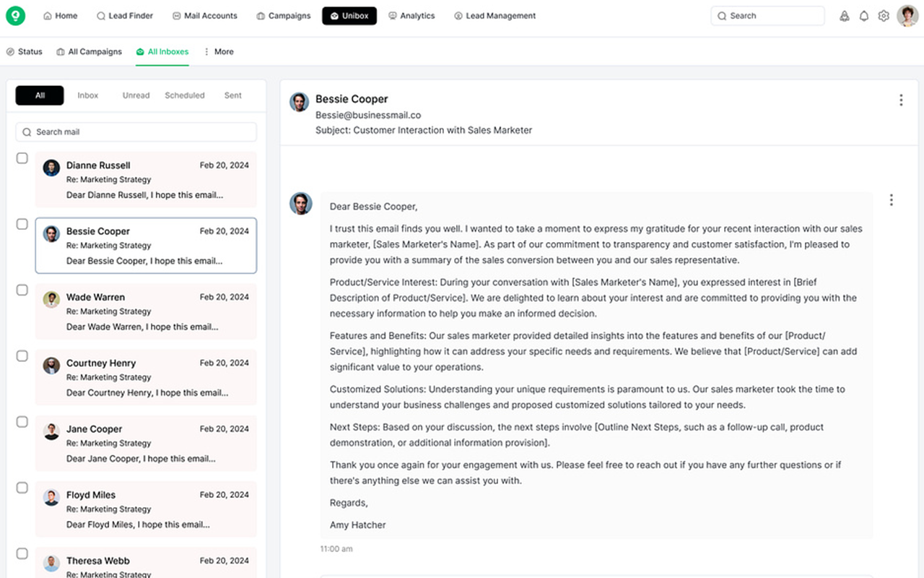
Task: Switch to the Unread tab
Action: (136, 95)
